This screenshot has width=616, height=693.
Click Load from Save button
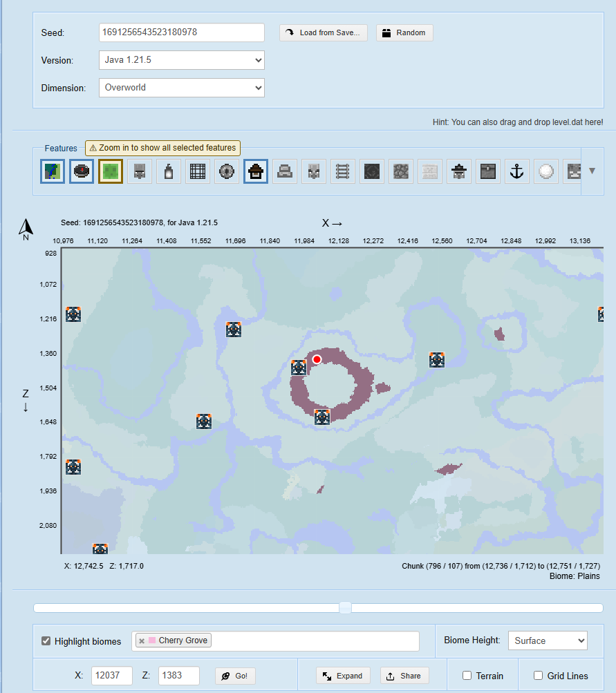click(324, 32)
